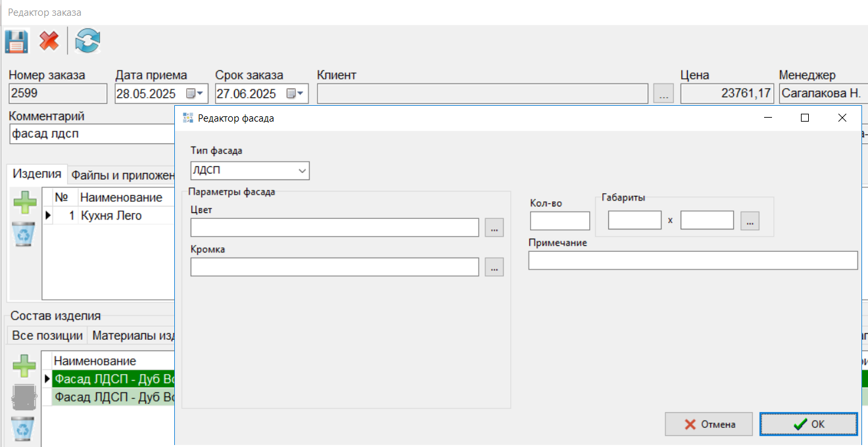
Task: Click the Отмена button
Action: tap(709, 424)
